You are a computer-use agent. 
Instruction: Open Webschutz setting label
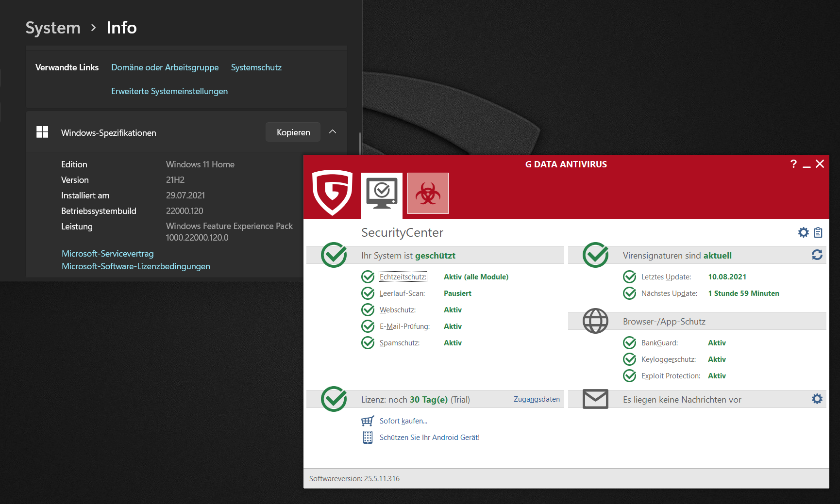398,310
